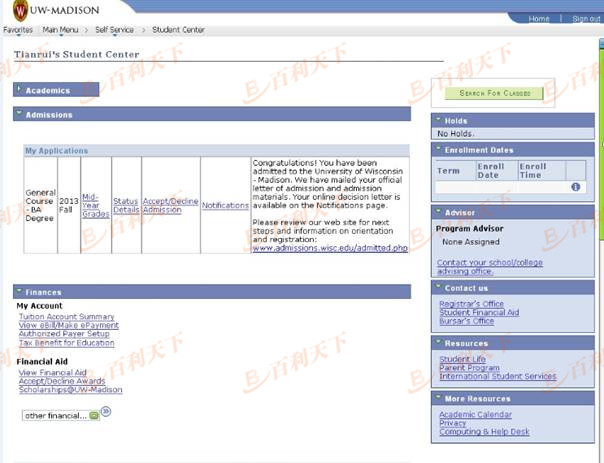The width and height of the screenshot is (604, 463).
Task: Collapse the Contact us panel
Action: coord(438,287)
